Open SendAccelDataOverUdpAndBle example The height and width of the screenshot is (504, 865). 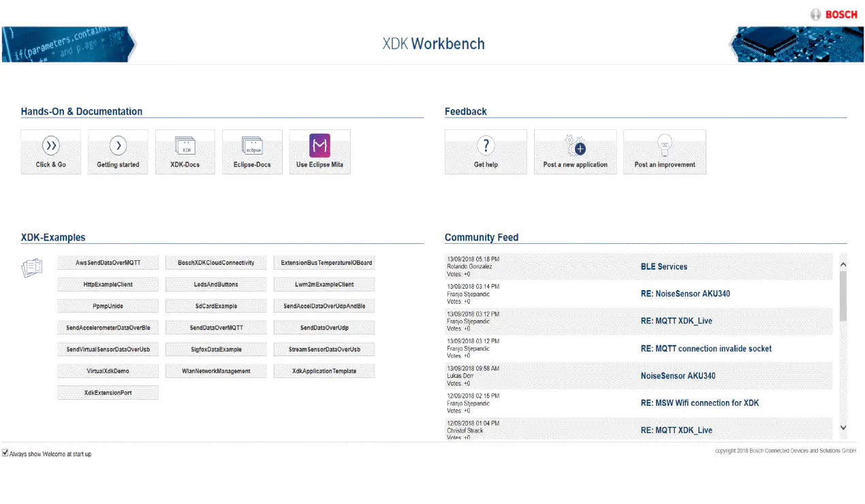324,306
